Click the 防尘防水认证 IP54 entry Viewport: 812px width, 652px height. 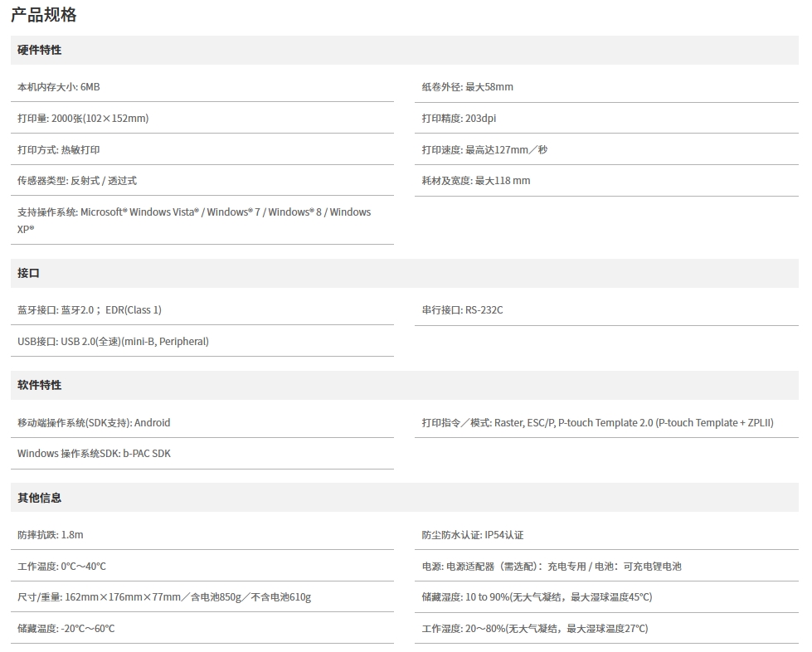[472, 536]
